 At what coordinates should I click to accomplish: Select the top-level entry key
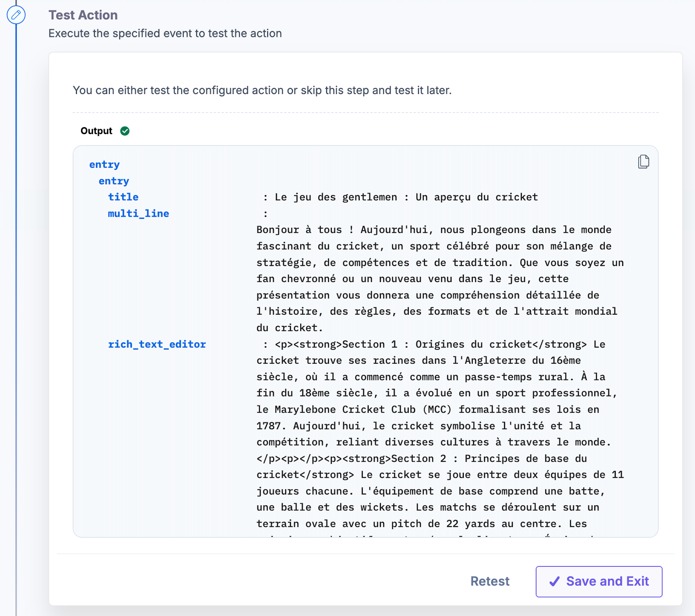coord(104,164)
